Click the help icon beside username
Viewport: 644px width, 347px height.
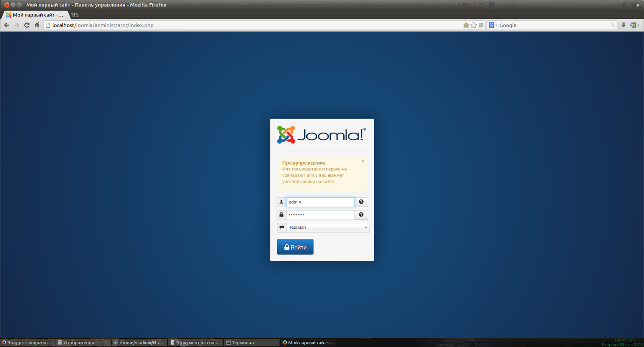point(361,202)
